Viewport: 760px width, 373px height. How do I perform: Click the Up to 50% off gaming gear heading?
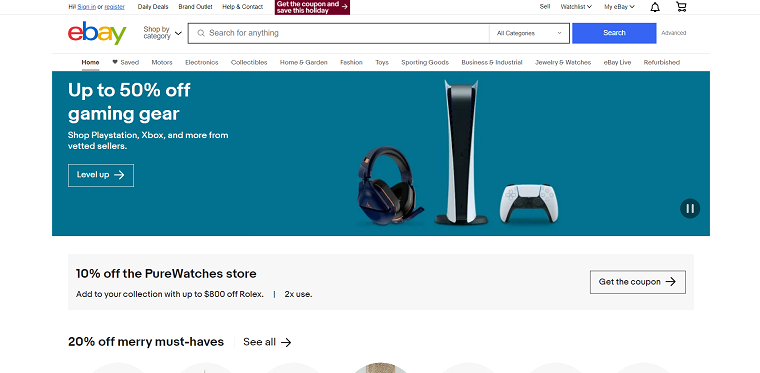tap(129, 102)
